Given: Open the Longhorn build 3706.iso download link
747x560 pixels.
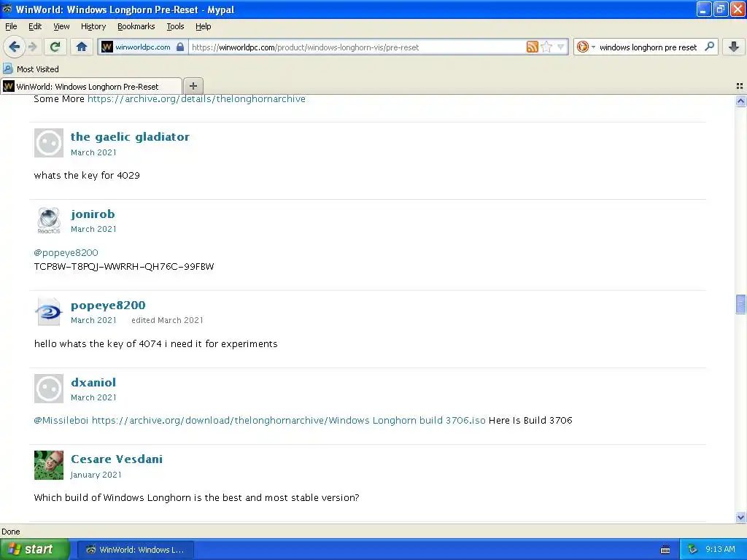Looking at the screenshot, I should (288, 421).
